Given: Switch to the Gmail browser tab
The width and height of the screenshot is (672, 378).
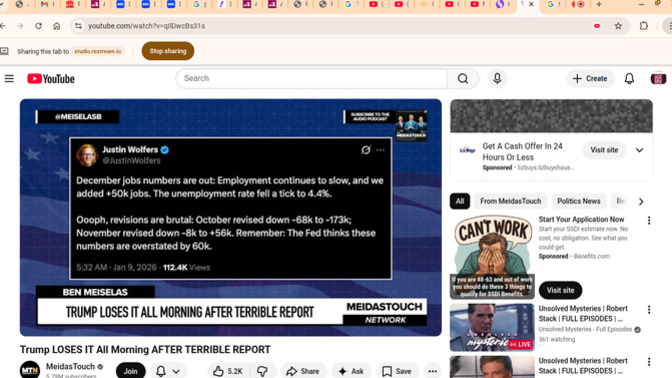Looking at the screenshot, I should (44, 4).
